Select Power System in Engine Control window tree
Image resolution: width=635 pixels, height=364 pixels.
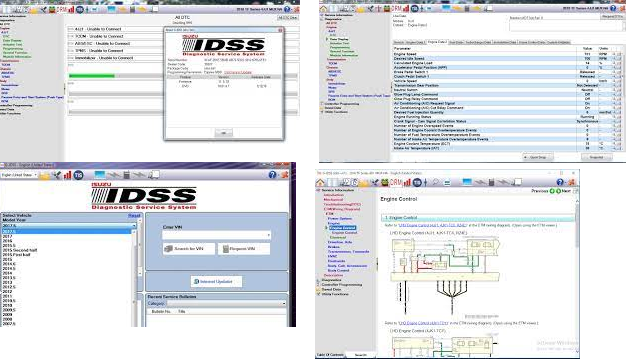point(339,219)
